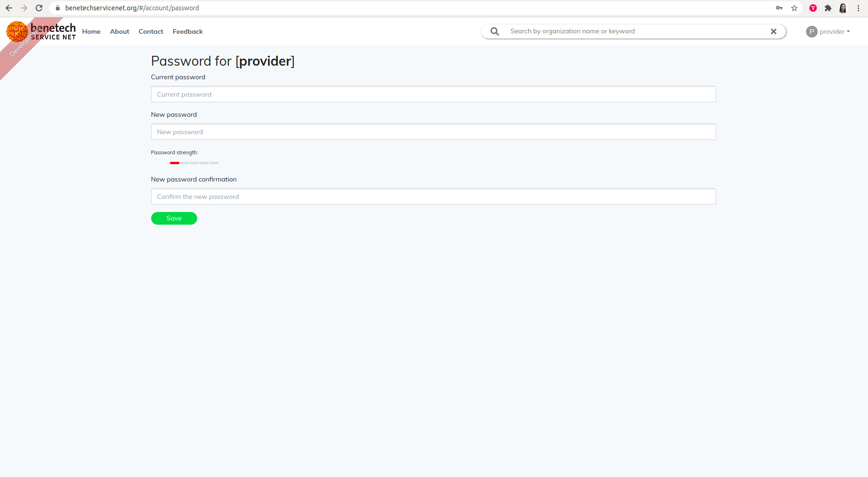Bookmark this page with the star icon
868x477 pixels.
(x=794, y=8)
